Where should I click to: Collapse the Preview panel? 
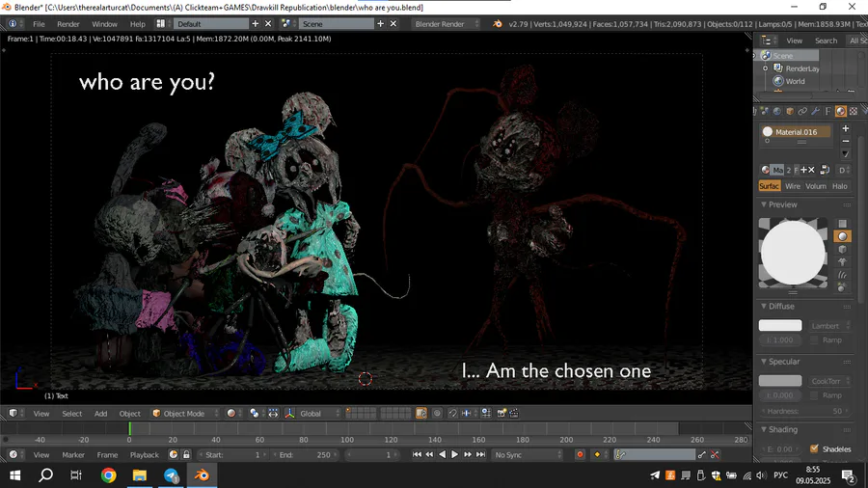pyautogui.click(x=764, y=204)
